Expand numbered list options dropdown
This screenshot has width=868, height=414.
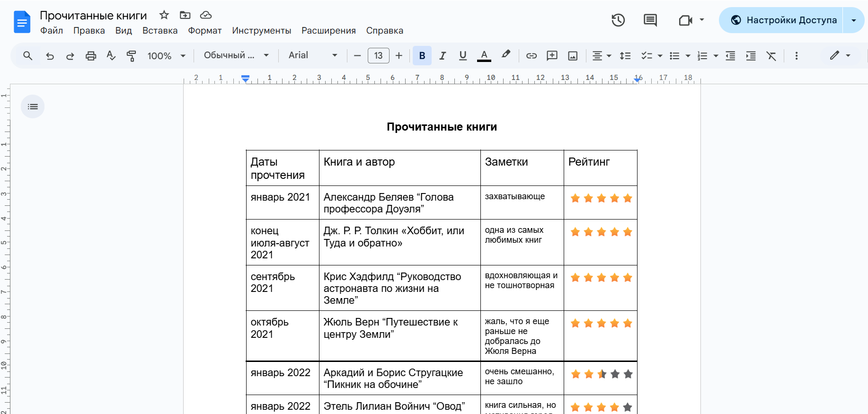click(716, 56)
